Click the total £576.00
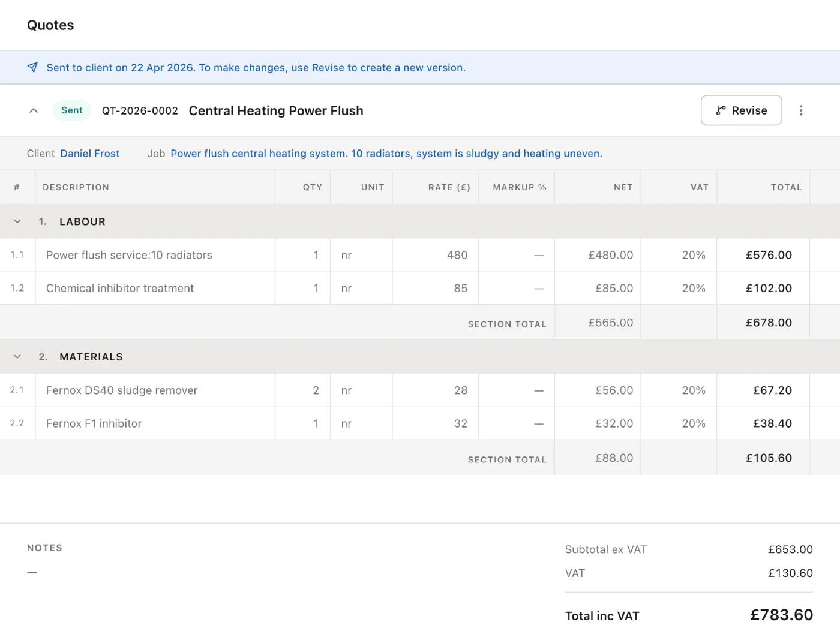840x640 pixels. [x=769, y=255]
